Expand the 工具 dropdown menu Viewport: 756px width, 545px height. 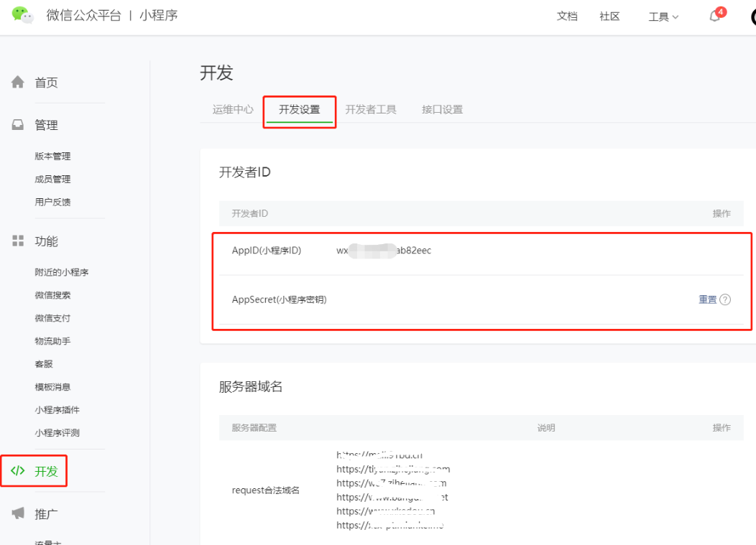(x=663, y=17)
